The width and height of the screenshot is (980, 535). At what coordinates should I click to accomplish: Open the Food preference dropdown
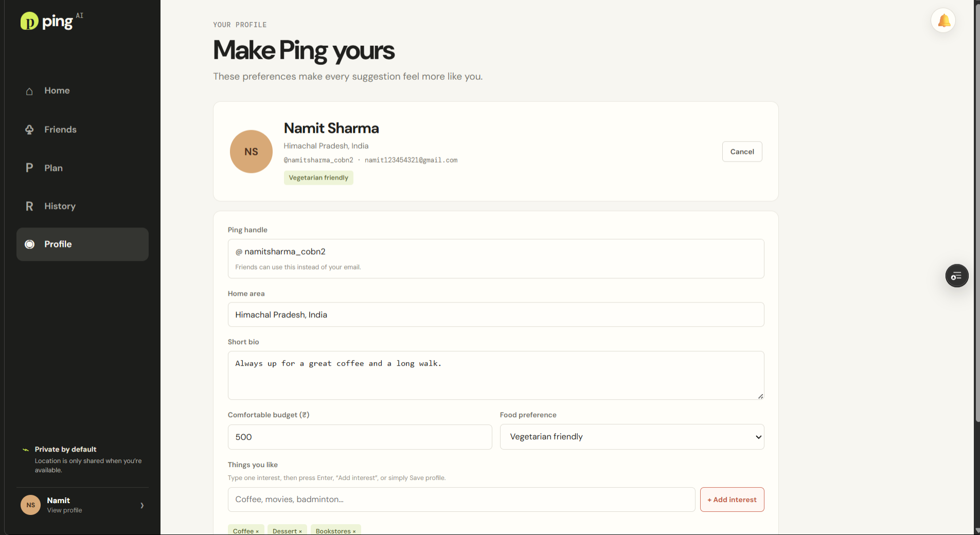click(632, 437)
